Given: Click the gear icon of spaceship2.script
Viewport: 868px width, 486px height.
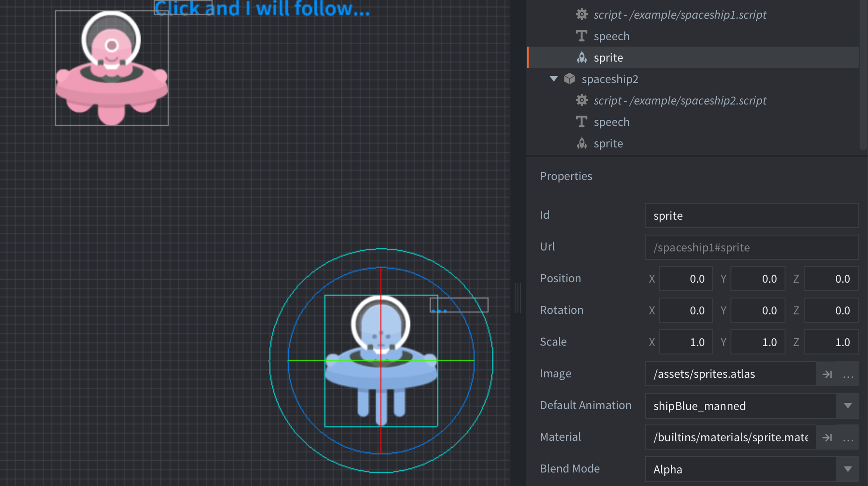Looking at the screenshot, I should click(x=581, y=100).
